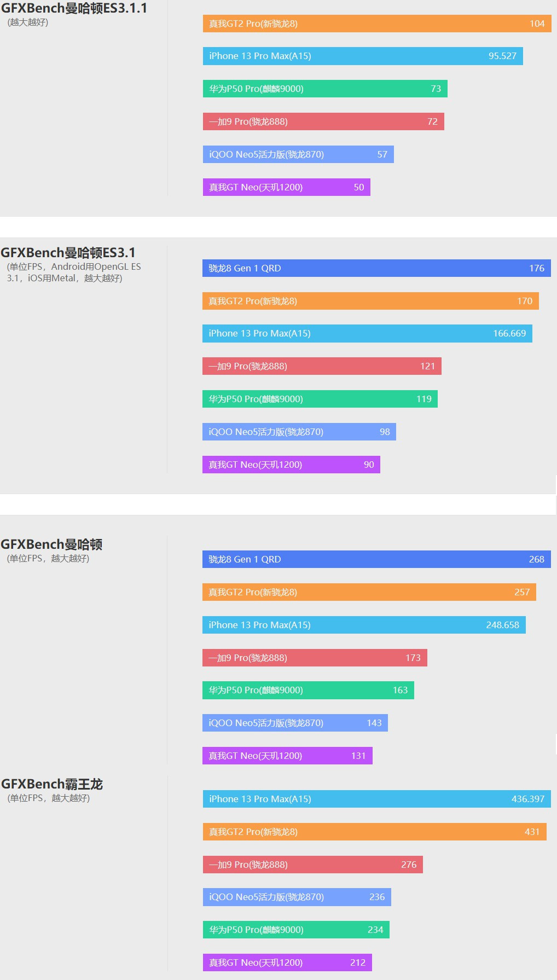557x980 pixels.
Task: Select the 真我GT2 Pro bar showing 104
Action: coord(377,24)
